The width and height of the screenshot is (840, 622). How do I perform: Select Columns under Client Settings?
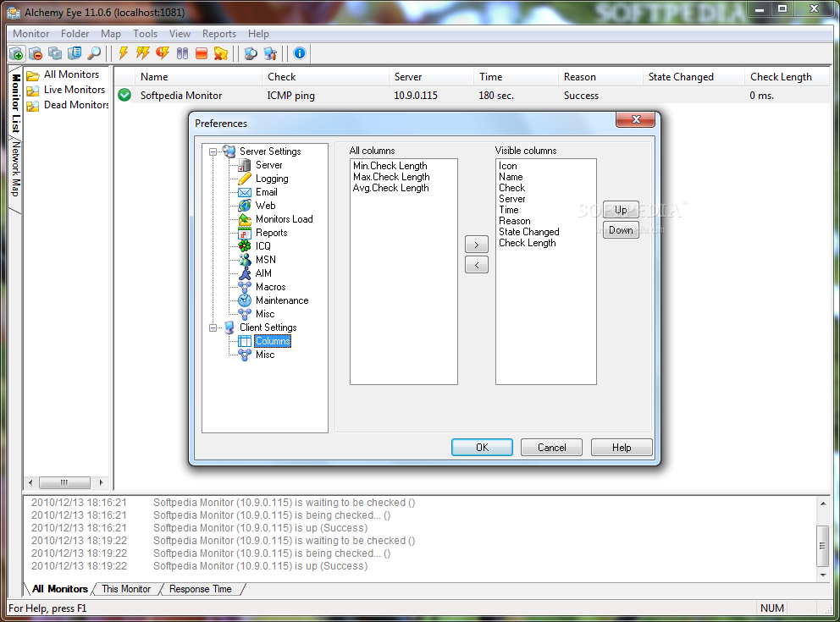[x=272, y=341]
